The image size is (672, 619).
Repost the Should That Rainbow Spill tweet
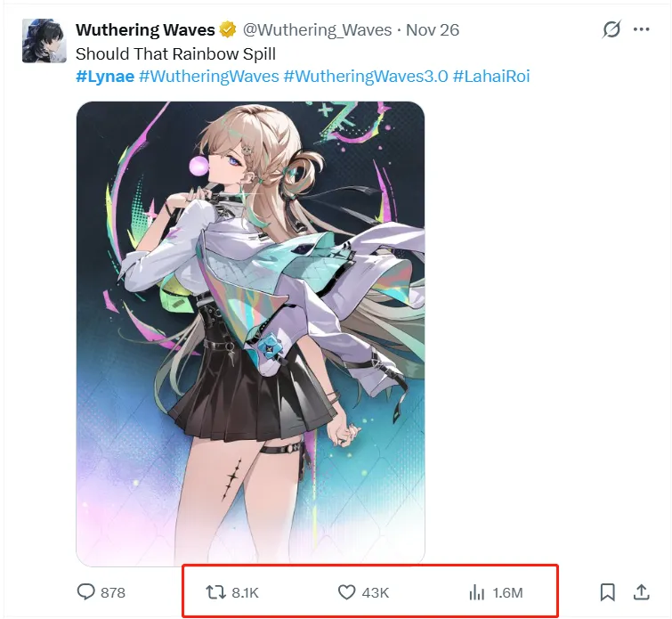coord(215,592)
